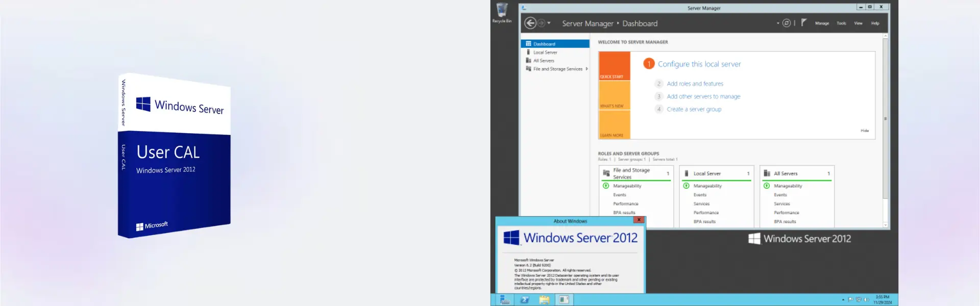Open the dropdown arrow left of Refresh
The image size is (980, 306).
(778, 23)
